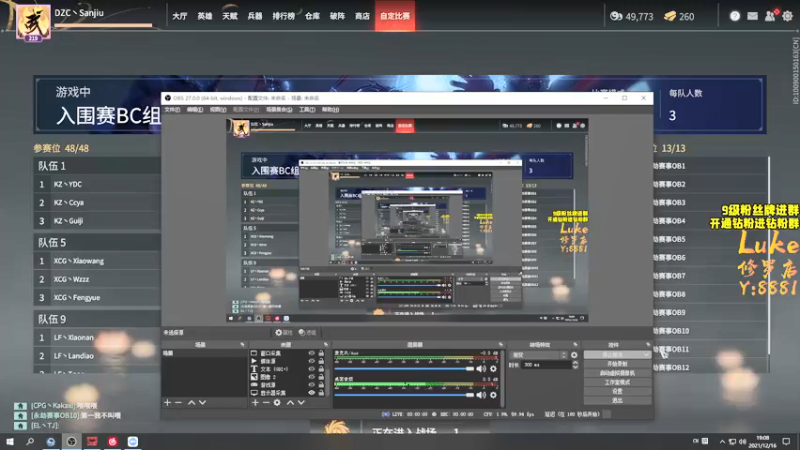
Task: Select player XCG丶Xiaowang in team 5
Action: tap(97, 261)
